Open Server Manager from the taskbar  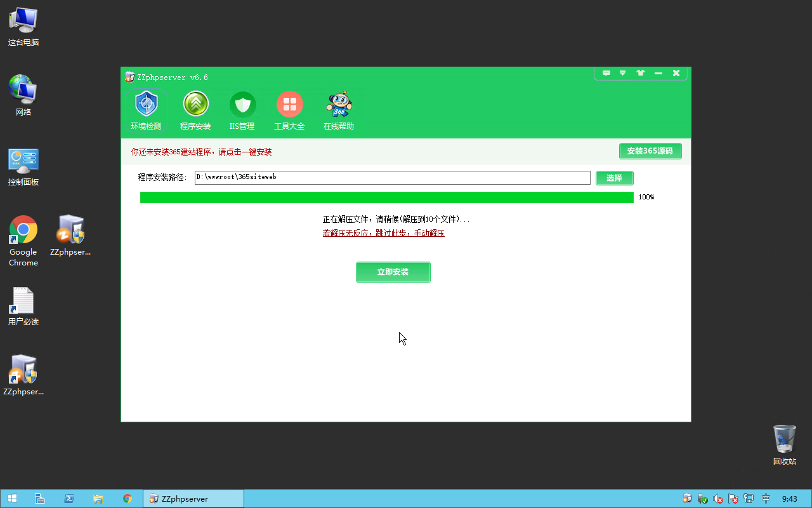click(39, 498)
